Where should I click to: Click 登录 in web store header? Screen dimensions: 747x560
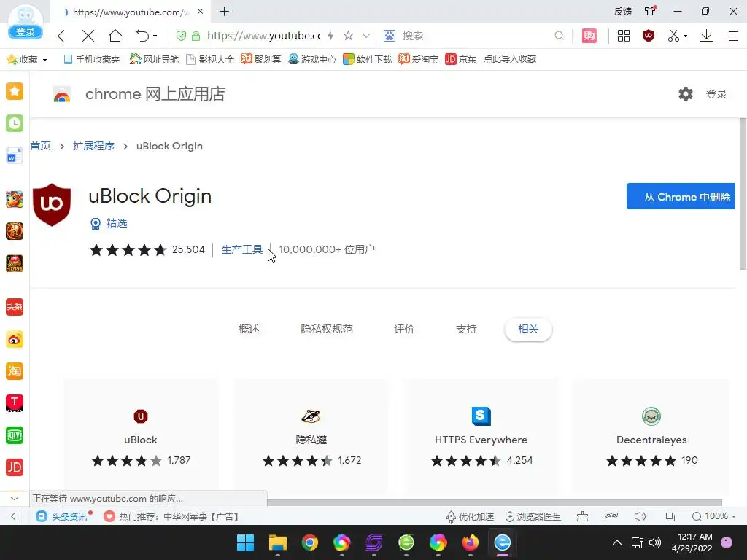click(716, 94)
